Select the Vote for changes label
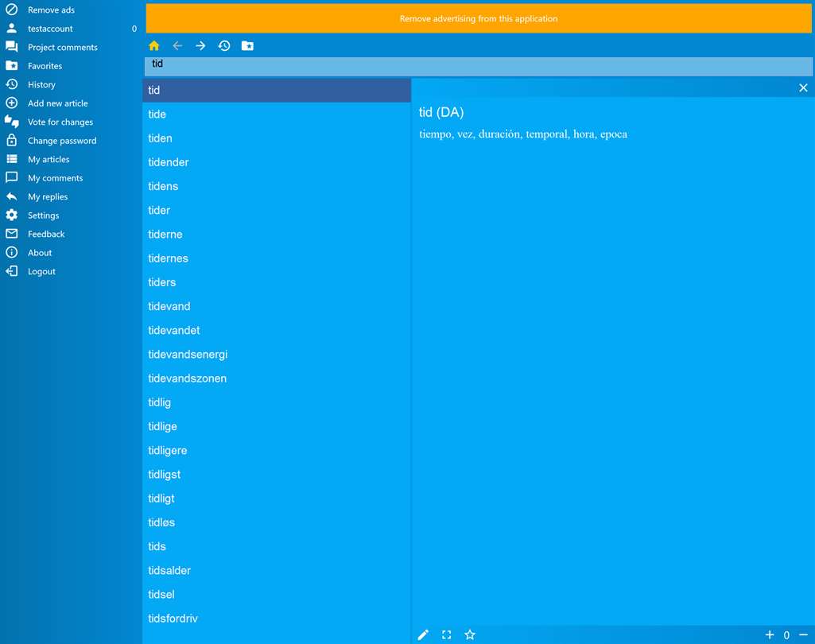This screenshot has width=815, height=644. click(x=60, y=122)
